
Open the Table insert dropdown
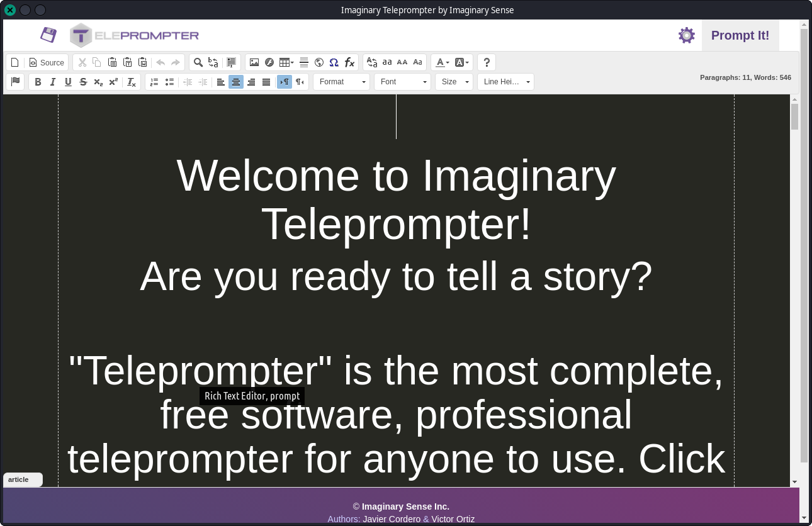[286, 62]
